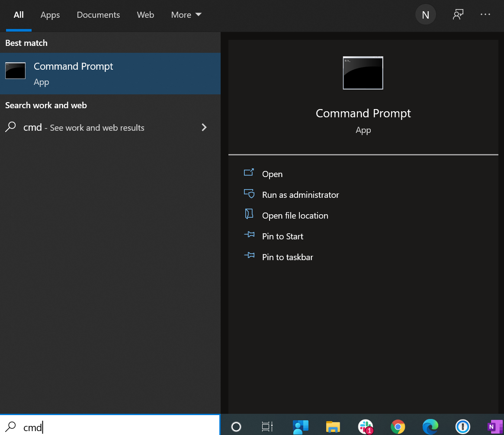Expand the cmd web results chevron
The width and height of the screenshot is (504, 435).
coord(204,127)
